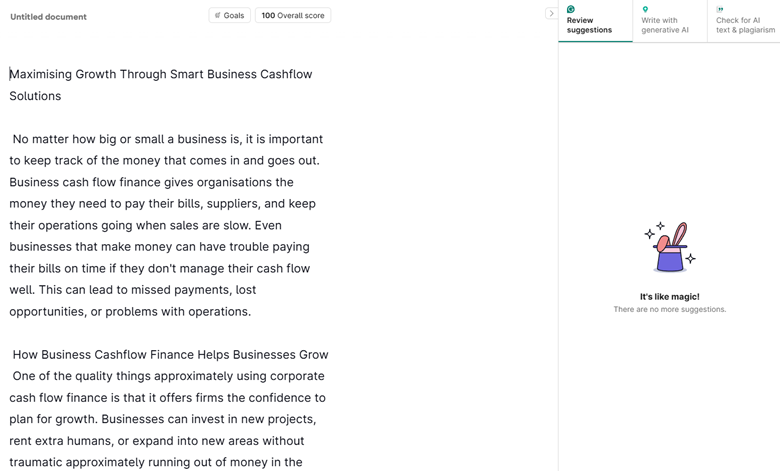Rename the Untitled document title
Screen dimensions: 780x471
coord(48,17)
